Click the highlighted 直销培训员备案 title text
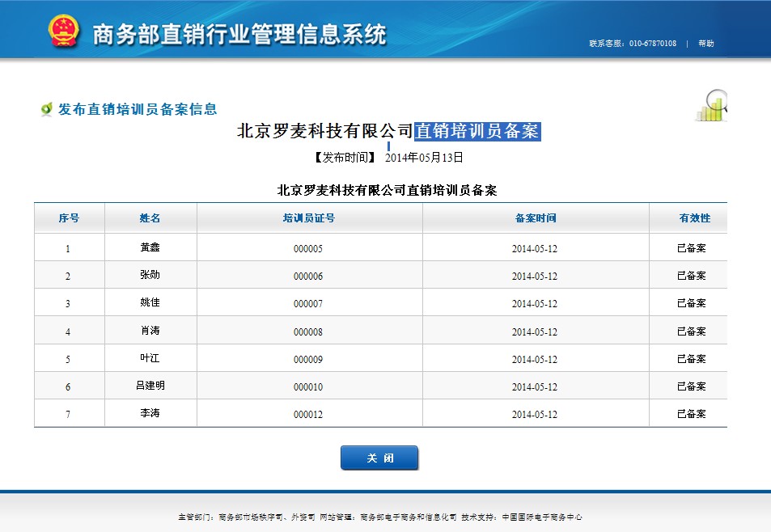771x532 pixels. tap(477, 131)
